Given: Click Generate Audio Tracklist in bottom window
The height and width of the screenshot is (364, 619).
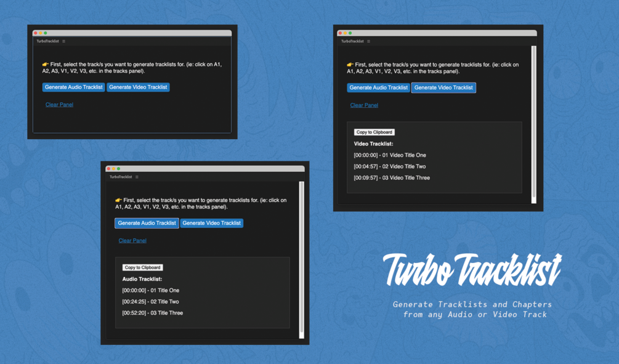Looking at the screenshot, I should pyautogui.click(x=147, y=223).
